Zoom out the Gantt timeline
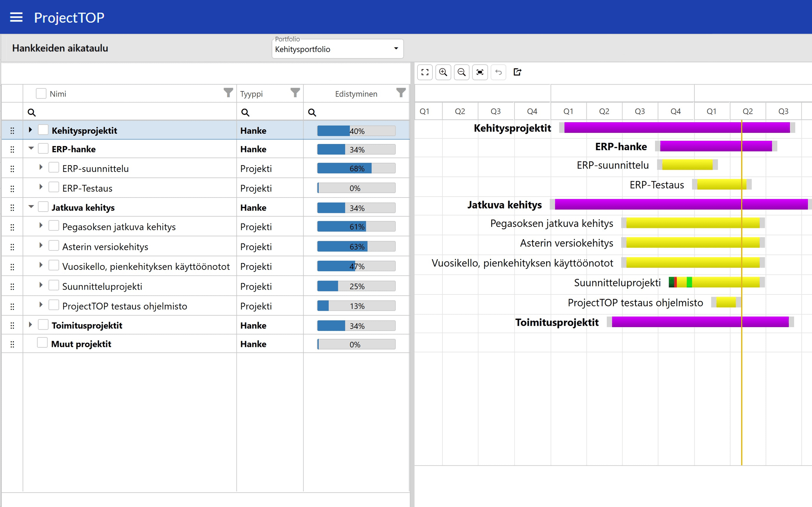Image resolution: width=812 pixels, height=507 pixels. (461, 72)
